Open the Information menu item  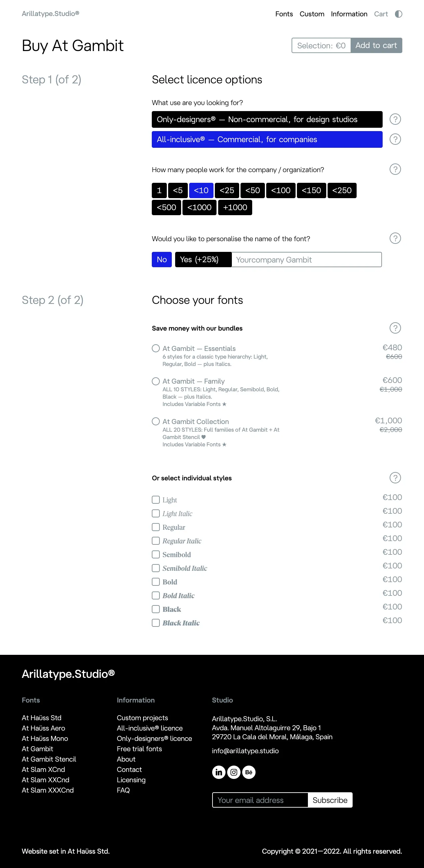[x=349, y=14]
